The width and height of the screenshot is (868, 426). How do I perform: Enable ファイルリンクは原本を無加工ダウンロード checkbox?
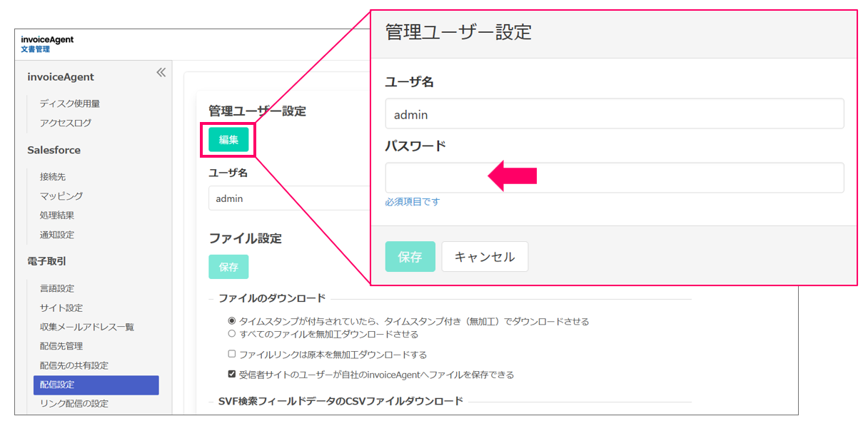coord(231,354)
